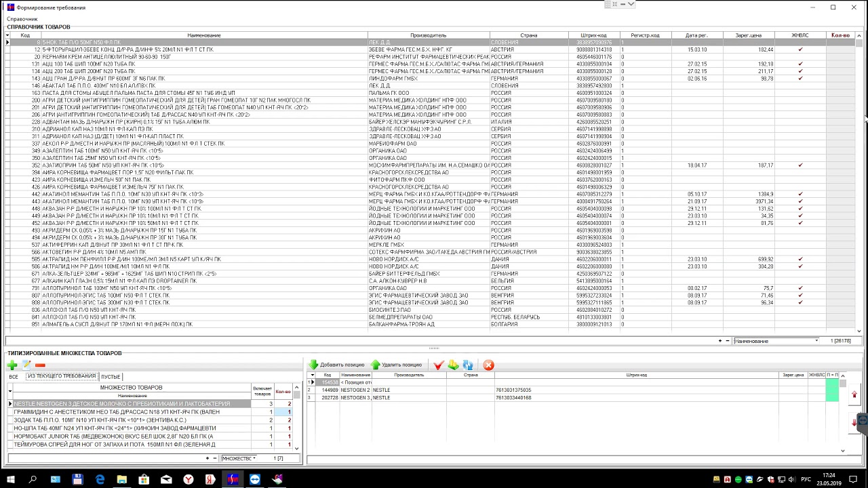Toggle ЖНВЛС checkmark for АЦЦ 100 row
This screenshot has height=488, width=868.
coord(800,64)
